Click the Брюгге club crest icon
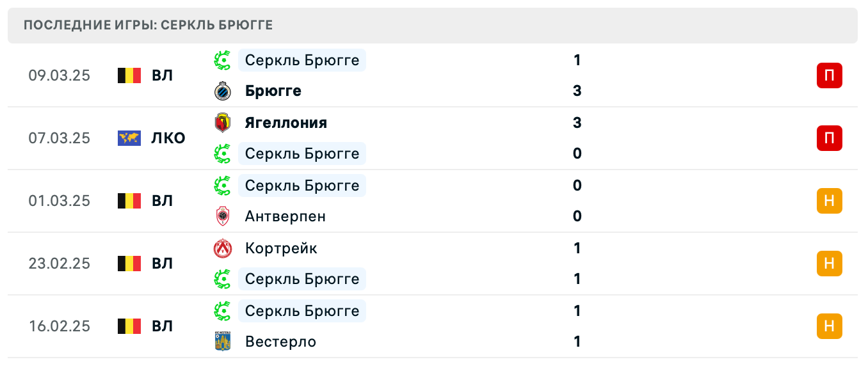The image size is (868, 371). coord(223,90)
